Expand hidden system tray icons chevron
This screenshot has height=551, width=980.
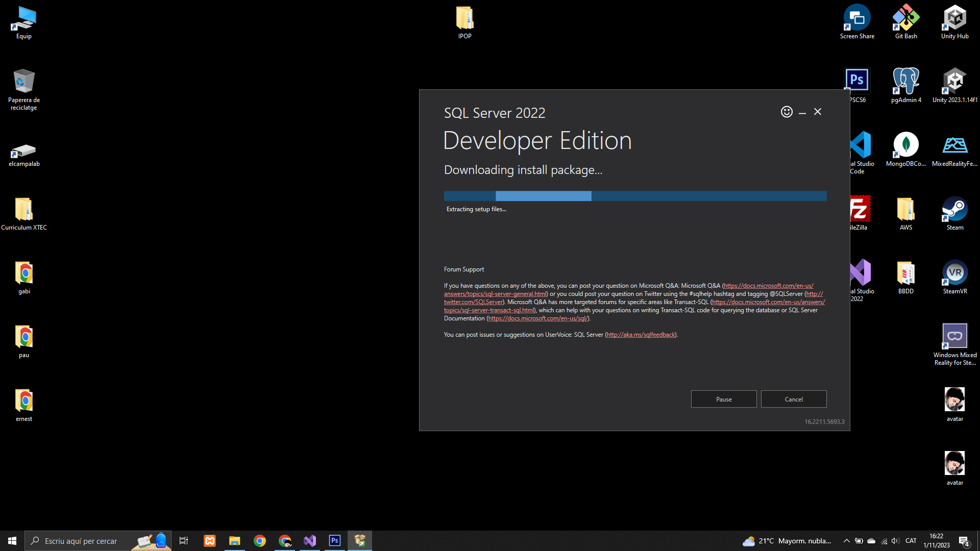(x=846, y=541)
